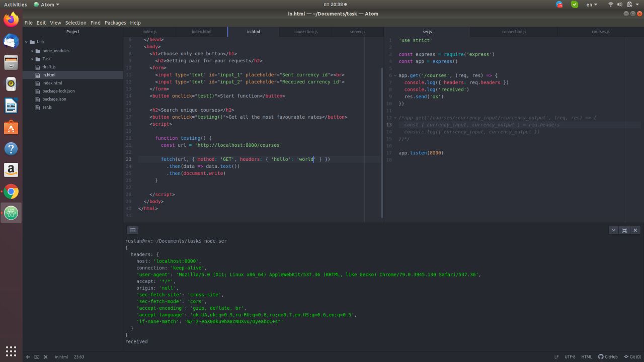Click the terminal keyboard input icon

pos(132,230)
